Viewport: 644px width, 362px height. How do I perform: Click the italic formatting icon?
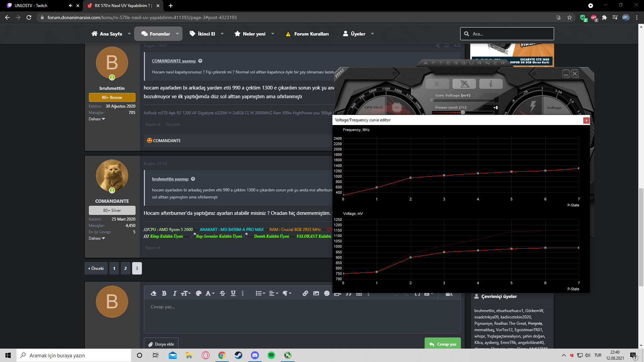(x=174, y=293)
